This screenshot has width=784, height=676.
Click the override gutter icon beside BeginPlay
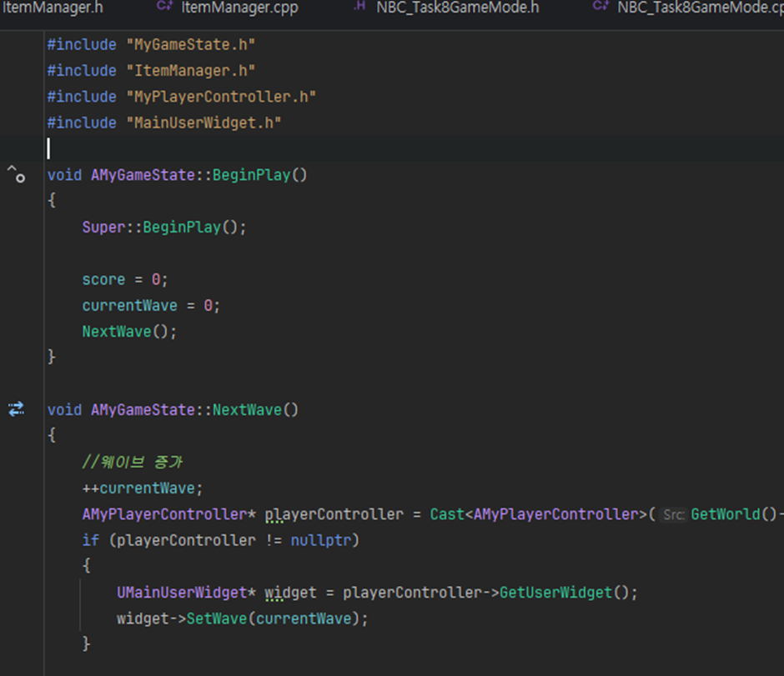(x=16, y=174)
